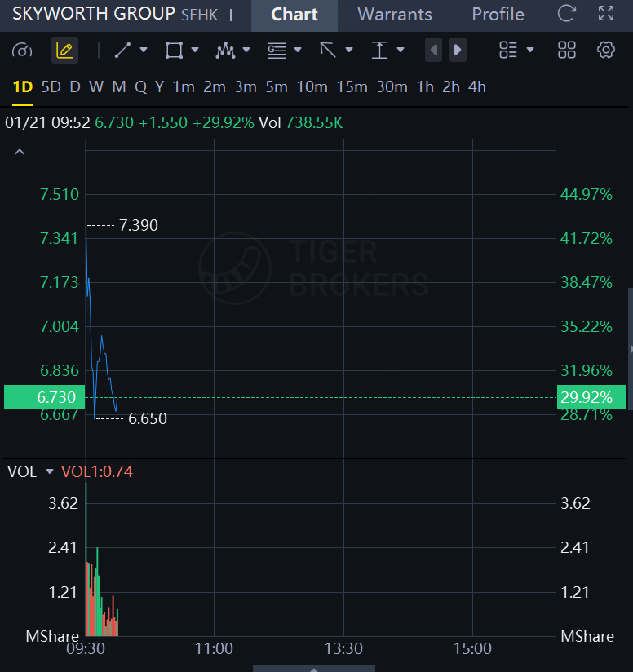Click the next step right arrow

tap(458, 50)
